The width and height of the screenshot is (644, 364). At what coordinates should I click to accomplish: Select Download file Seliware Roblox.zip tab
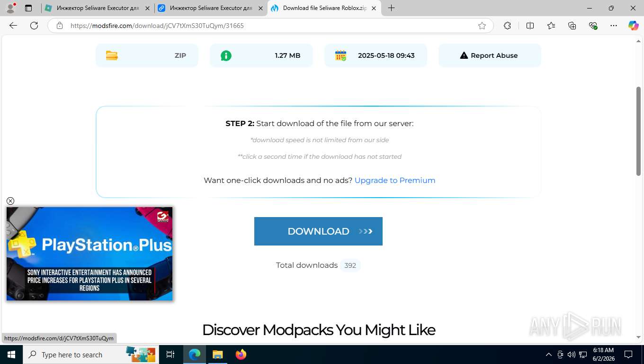tap(324, 8)
